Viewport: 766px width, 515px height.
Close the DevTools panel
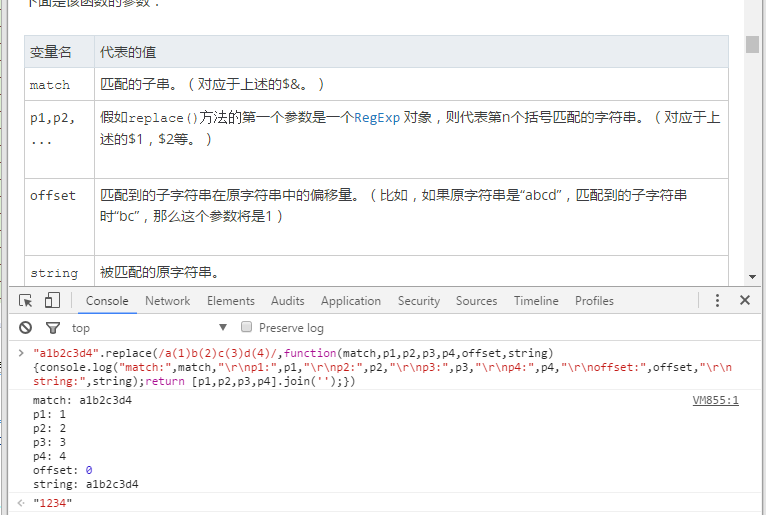click(x=745, y=300)
